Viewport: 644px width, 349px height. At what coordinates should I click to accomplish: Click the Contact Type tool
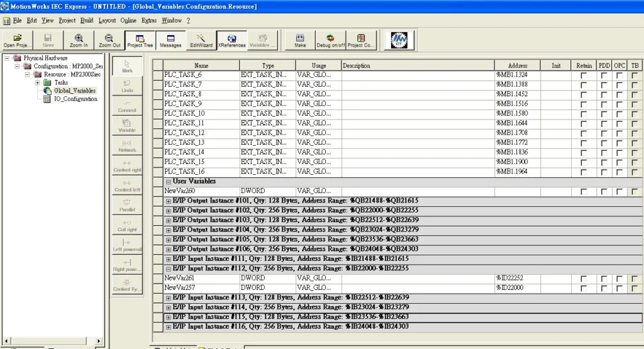(x=127, y=284)
